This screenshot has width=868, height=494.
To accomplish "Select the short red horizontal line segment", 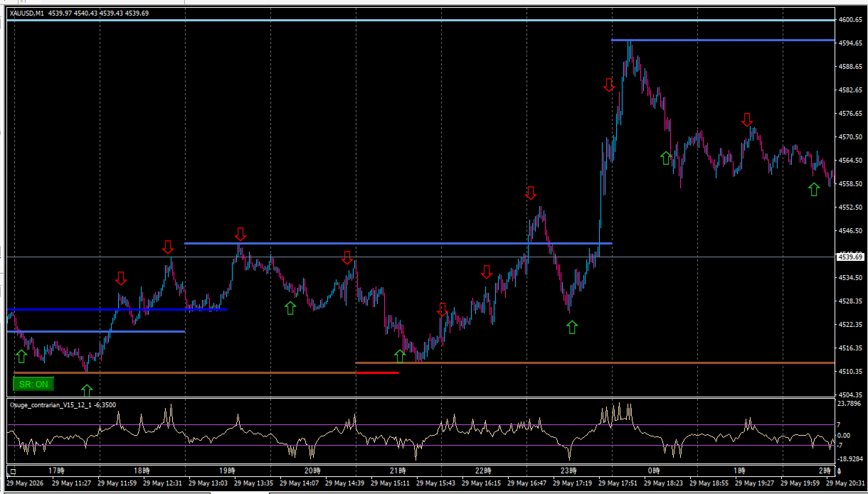I will [x=377, y=373].
